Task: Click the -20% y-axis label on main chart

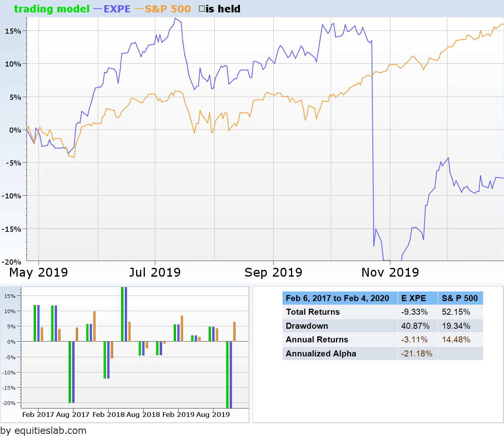Action: pos(12,262)
